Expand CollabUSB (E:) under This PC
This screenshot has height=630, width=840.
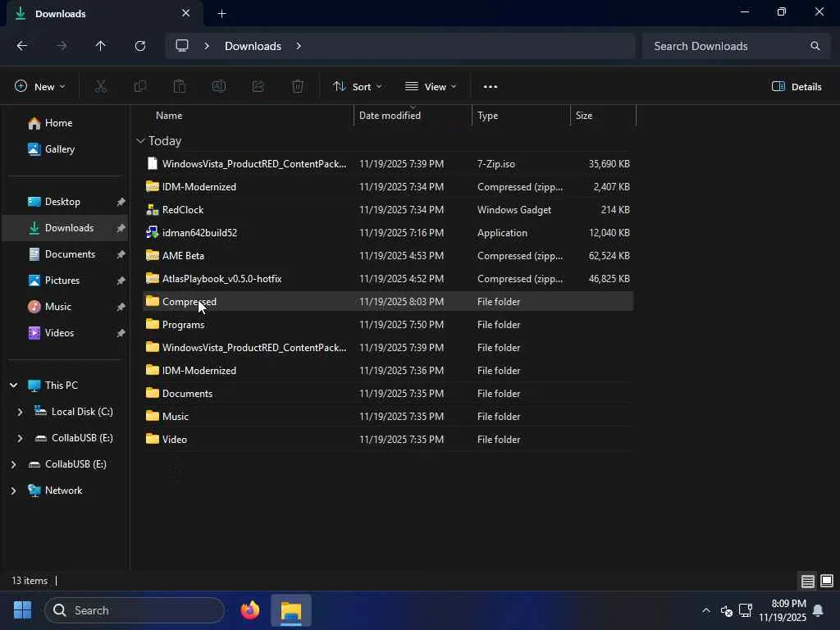(x=20, y=438)
